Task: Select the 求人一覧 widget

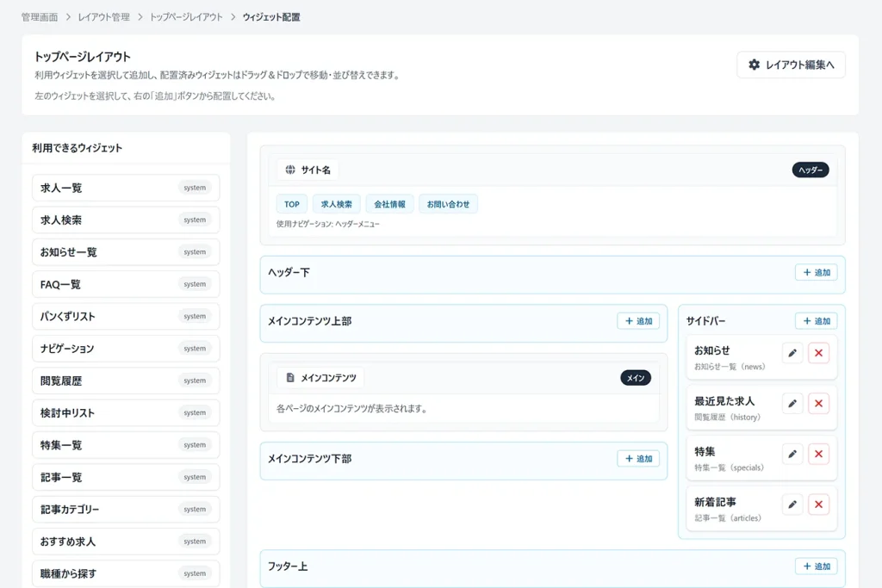Action: tap(126, 188)
